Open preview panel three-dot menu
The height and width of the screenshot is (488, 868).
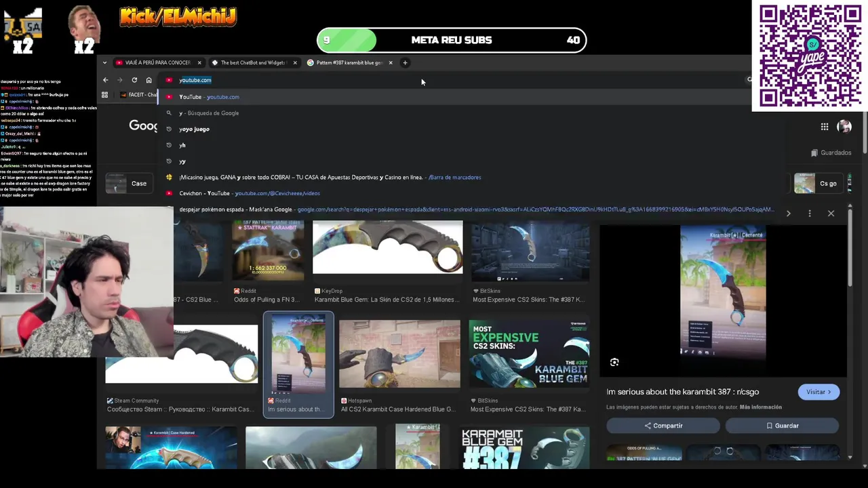click(x=810, y=213)
